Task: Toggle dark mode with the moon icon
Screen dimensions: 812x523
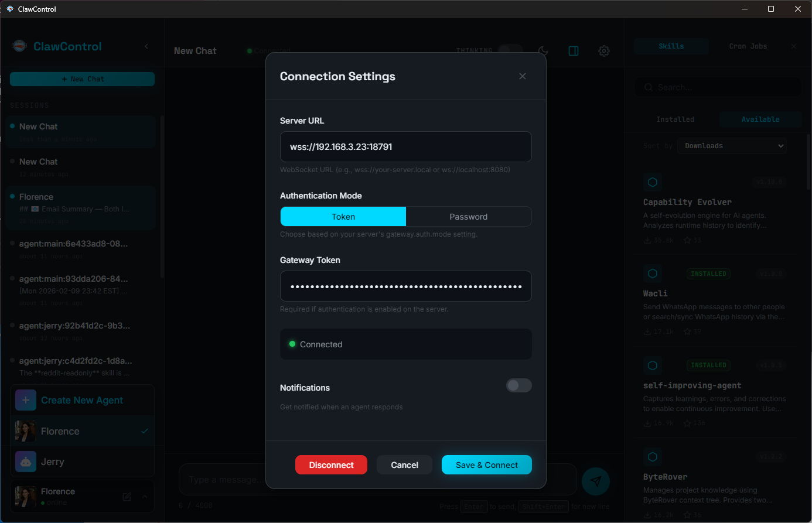Action: tap(543, 51)
